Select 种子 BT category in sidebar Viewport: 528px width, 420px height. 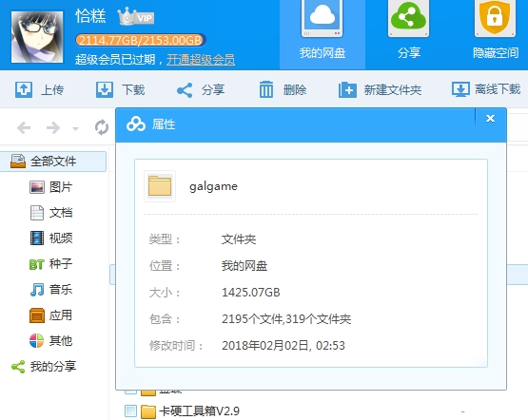point(50,263)
